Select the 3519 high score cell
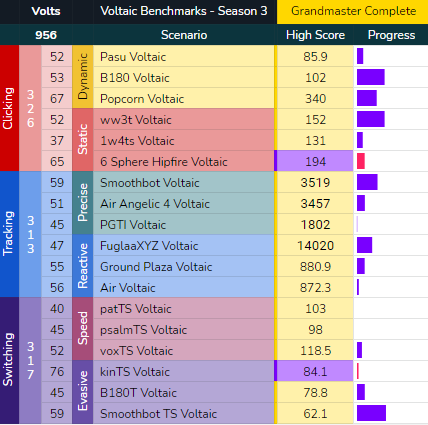This screenshot has height=425, width=428. [x=315, y=183]
